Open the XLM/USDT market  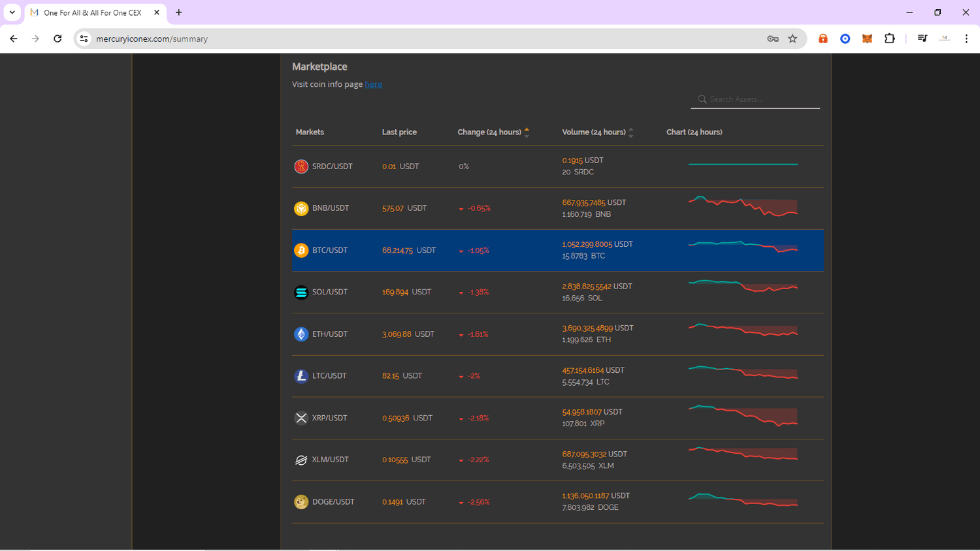(331, 460)
